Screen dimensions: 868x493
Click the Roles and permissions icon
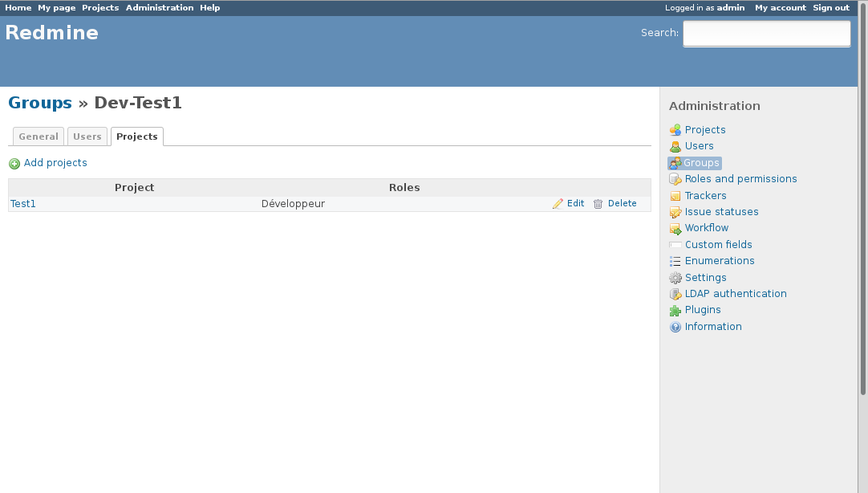click(x=675, y=179)
